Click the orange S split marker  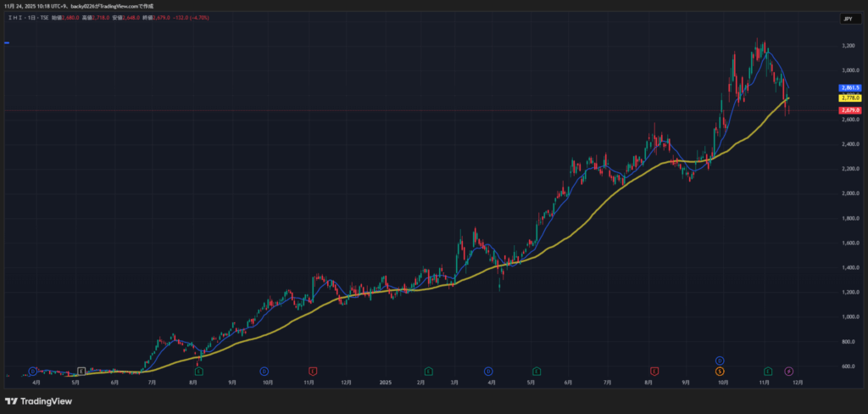click(x=720, y=371)
